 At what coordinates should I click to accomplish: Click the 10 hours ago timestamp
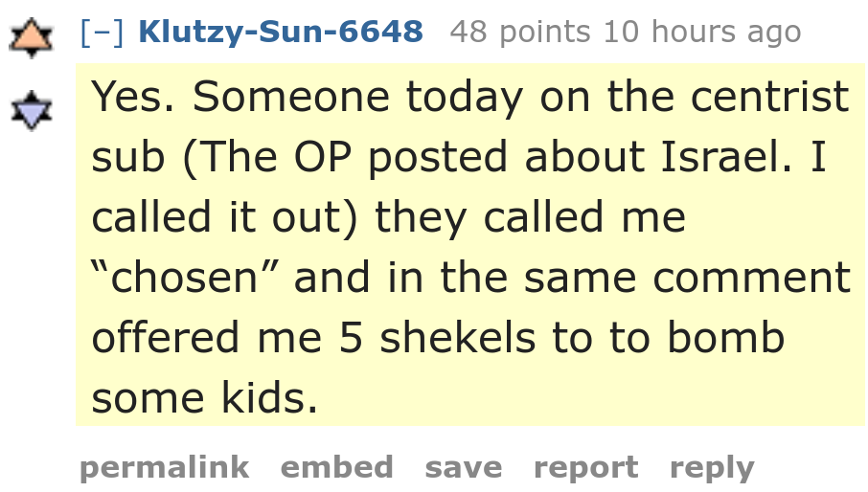[702, 32]
